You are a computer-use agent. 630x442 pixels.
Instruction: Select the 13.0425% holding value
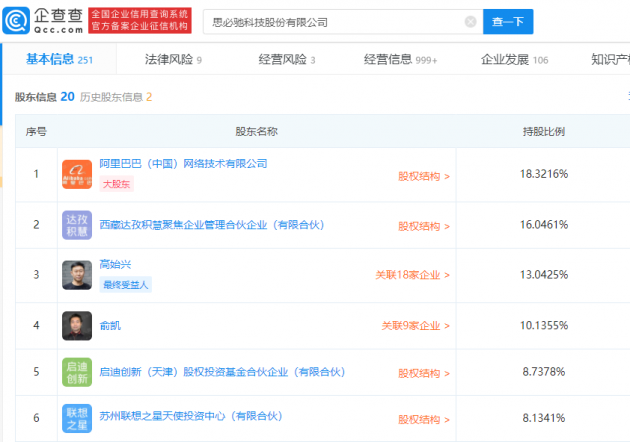[544, 275]
